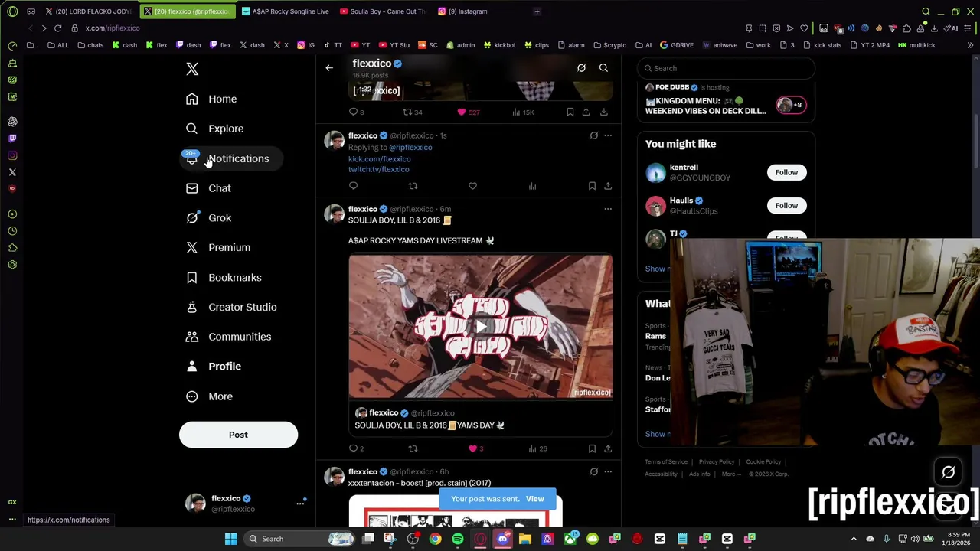Unlike the 6m-old post with 3 likes

point(472,448)
